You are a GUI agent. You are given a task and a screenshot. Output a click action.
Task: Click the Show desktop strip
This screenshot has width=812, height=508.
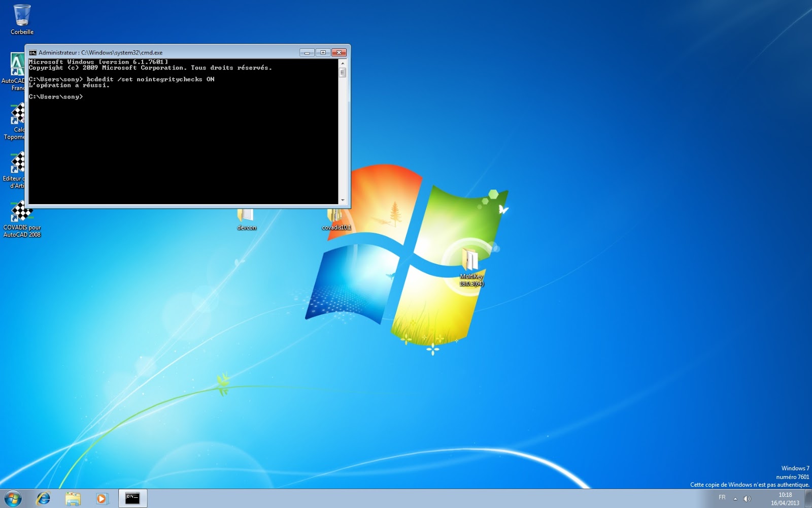pyautogui.click(x=808, y=498)
